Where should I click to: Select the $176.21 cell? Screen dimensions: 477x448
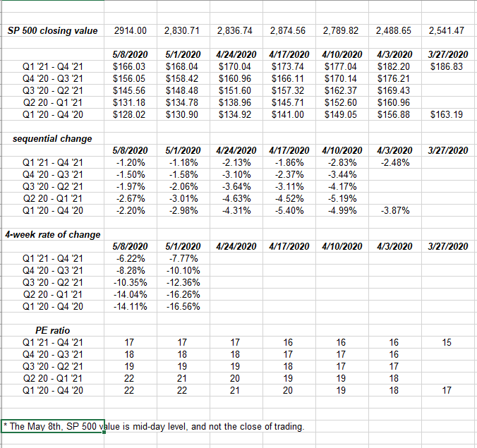point(394,79)
